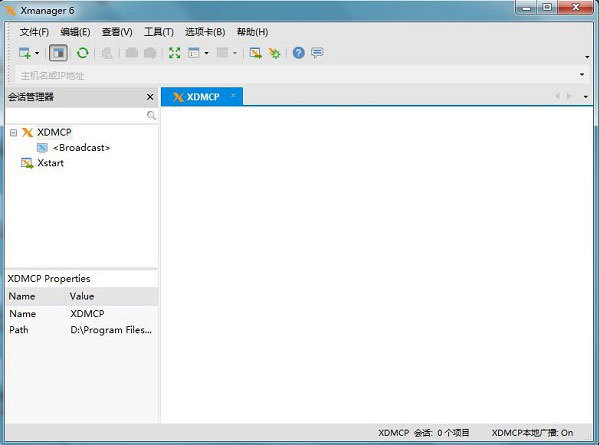Screen dimensions: 600x445
Task: Click the Xmanager 6 title bar icon
Action: [x=11, y=11]
